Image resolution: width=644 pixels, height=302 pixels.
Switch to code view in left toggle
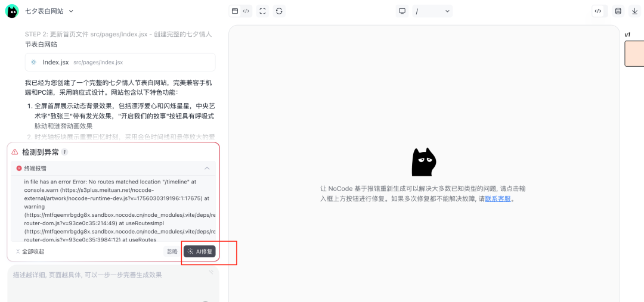click(246, 11)
